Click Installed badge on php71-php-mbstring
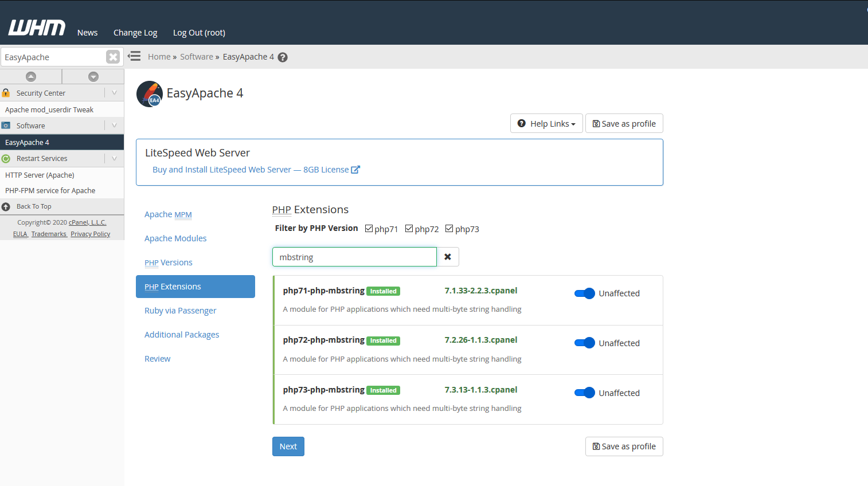 384,291
